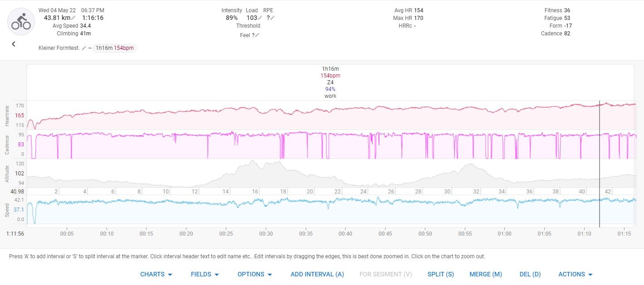Screen dimensions: 644x285
Task: Click the MERGE (M) button
Action: click(x=485, y=274)
